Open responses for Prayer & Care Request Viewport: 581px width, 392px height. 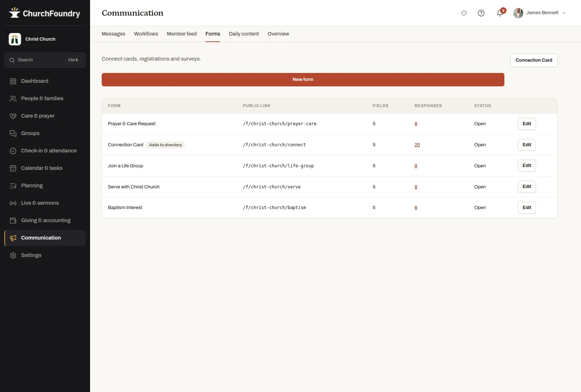[x=416, y=124]
